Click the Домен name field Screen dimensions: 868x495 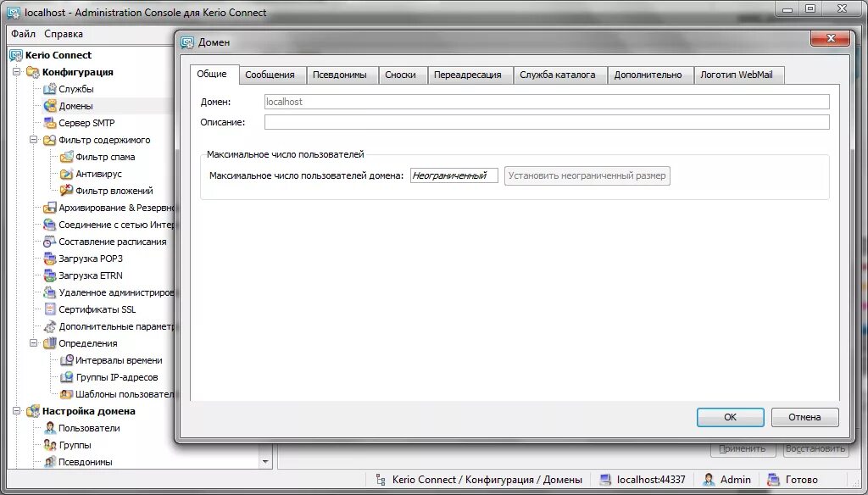[x=547, y=102]
